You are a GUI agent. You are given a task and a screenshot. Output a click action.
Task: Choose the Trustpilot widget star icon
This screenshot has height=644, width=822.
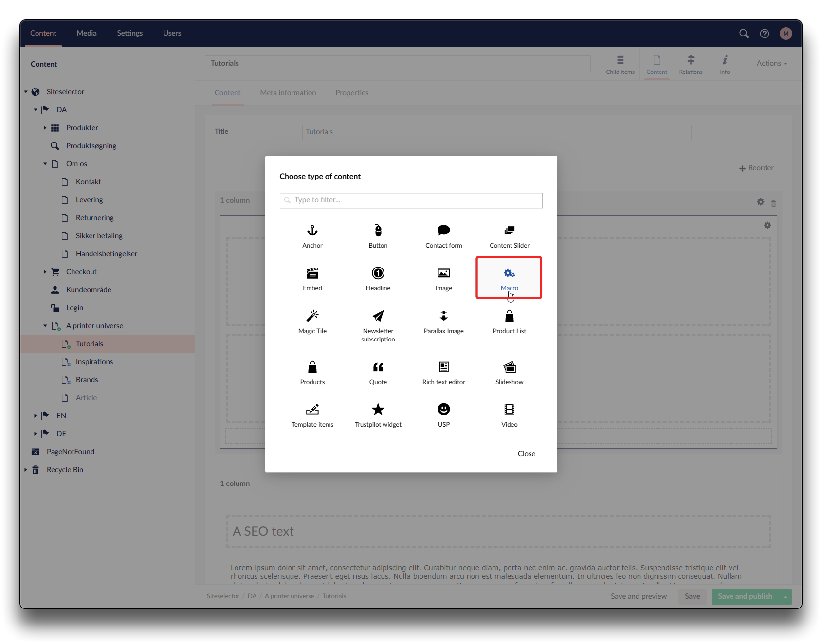tap(378, 410)
